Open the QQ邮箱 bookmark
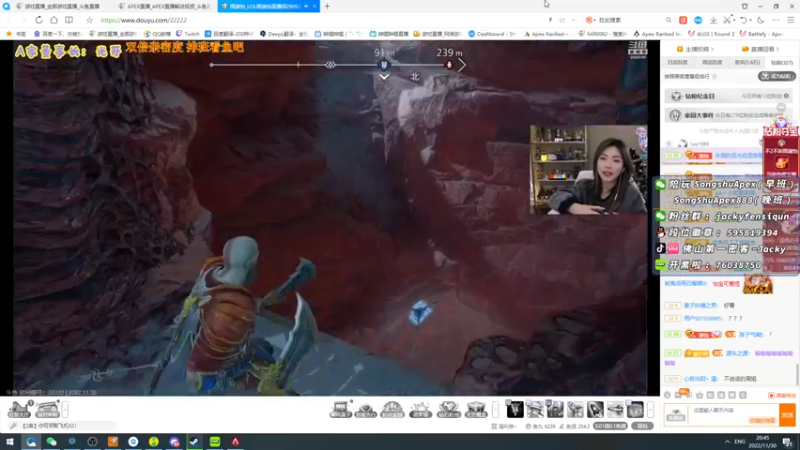 (157, 34)
